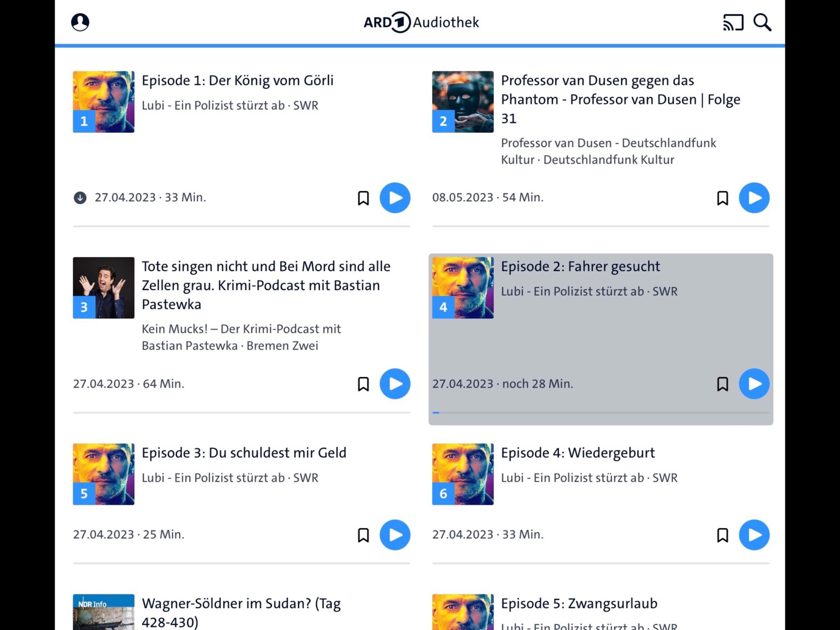Play Episode 4: Wiedergeburt
This screenshot has width=840, height=630.
click(x=754, y=535)
